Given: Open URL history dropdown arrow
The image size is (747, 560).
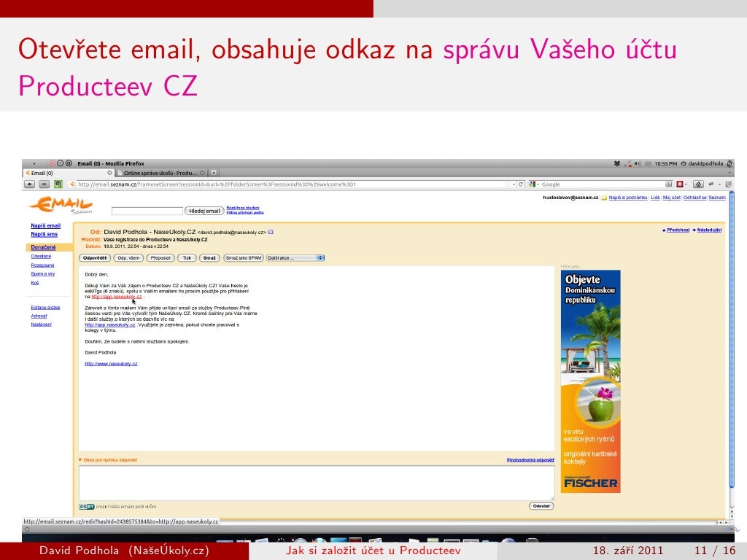Looking at the screenshot, I should [x=514, y=184].
